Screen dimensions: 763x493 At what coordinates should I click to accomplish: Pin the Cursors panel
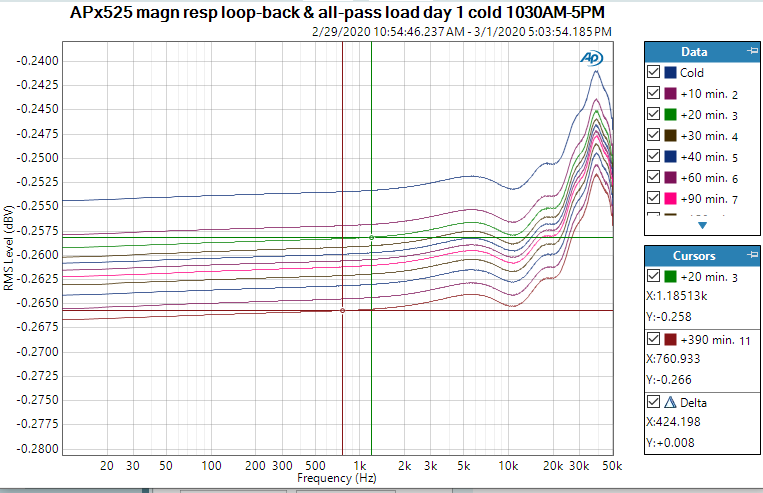752,255
